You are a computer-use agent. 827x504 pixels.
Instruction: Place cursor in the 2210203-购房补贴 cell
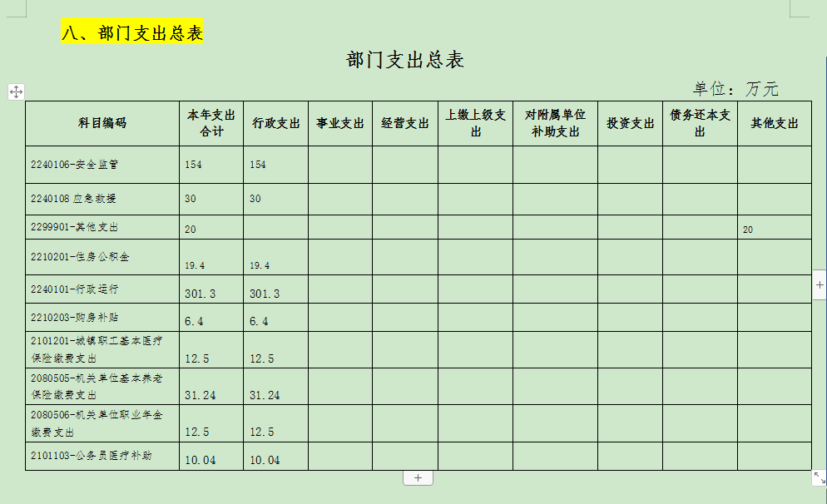[74, 318]
